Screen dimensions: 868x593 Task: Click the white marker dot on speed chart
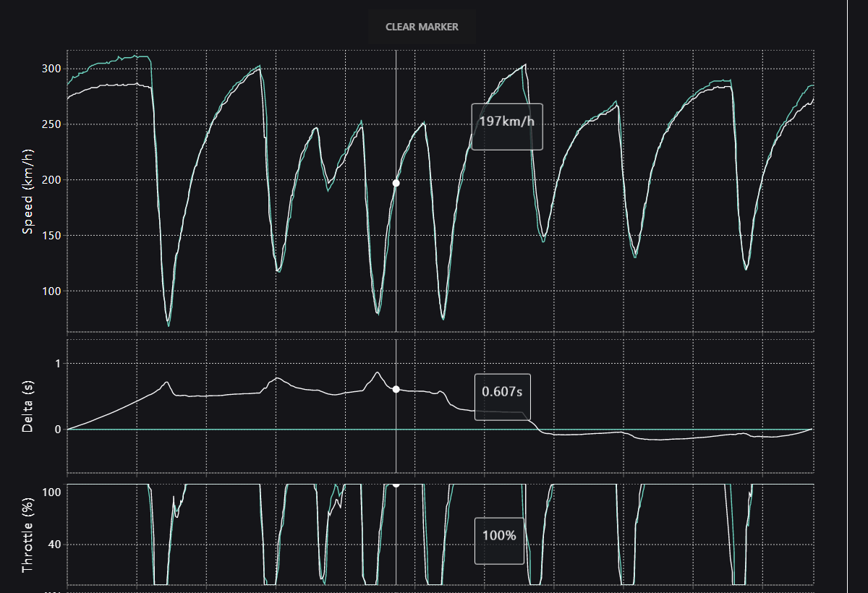(396, 183)
